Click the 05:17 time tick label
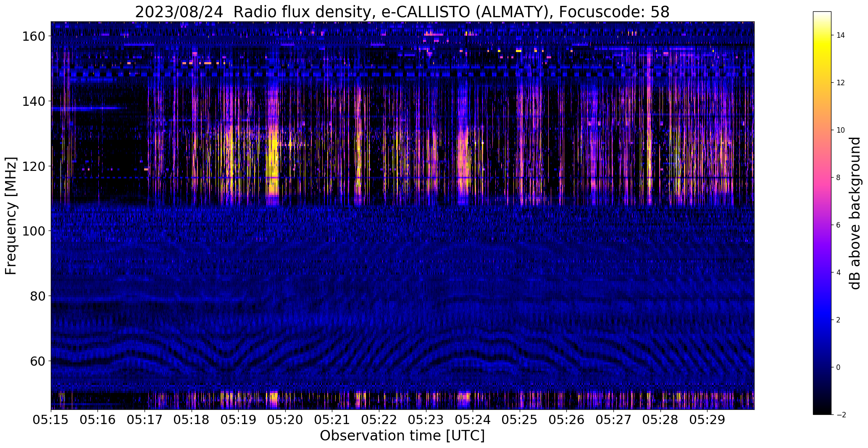The height and width of the screenshot is (448, 868). coord(145,419)
